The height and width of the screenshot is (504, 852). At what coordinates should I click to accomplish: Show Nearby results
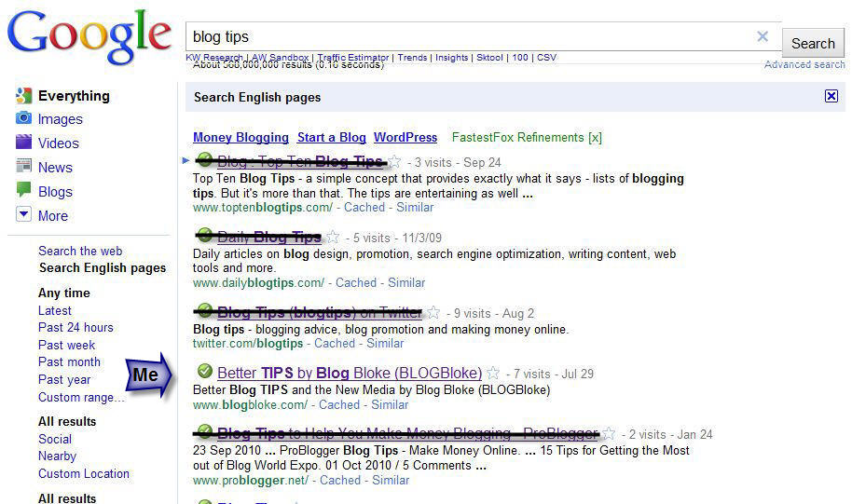point(57,456)
